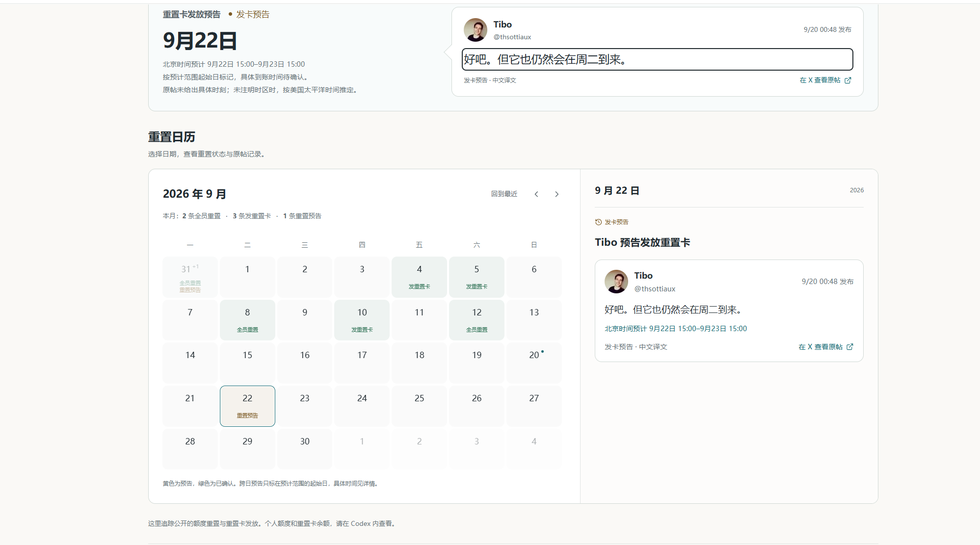Open external link icon in detail panel card
Screen dimensions: 980x545
coord(850,347)
